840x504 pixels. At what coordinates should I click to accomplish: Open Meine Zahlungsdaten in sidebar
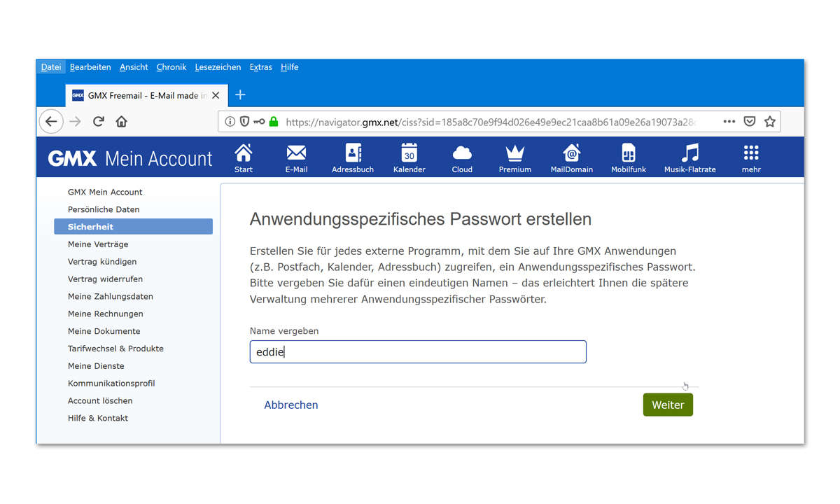[x=111, y=296]
